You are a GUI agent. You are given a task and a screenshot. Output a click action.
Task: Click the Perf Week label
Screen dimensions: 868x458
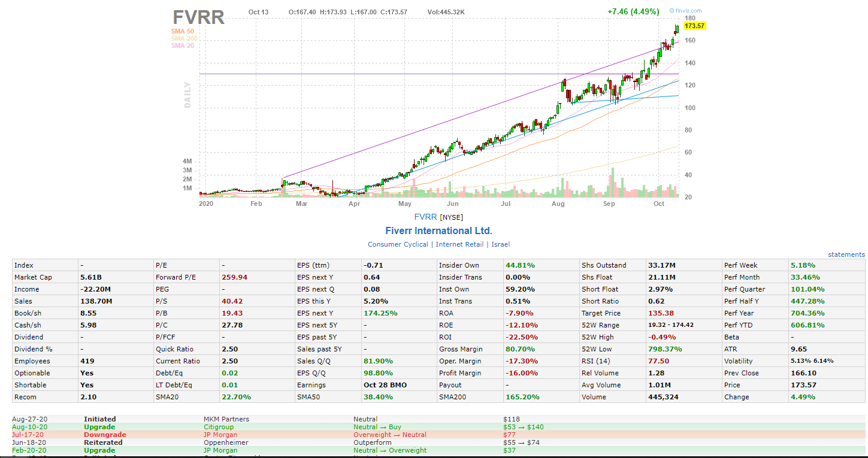[740, 265]
